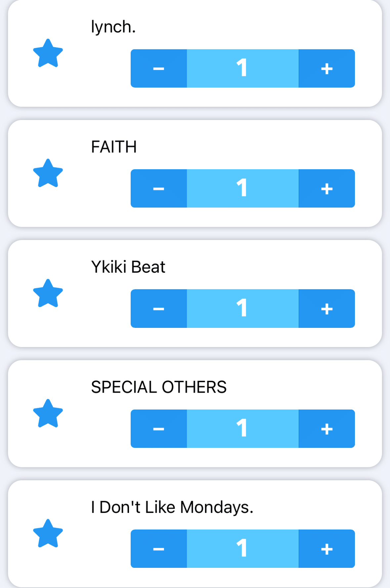Viewport: 390px width, 588px height.
Task: Open the Ykiki Beat artist entry
Action: (x=128, y=267)
